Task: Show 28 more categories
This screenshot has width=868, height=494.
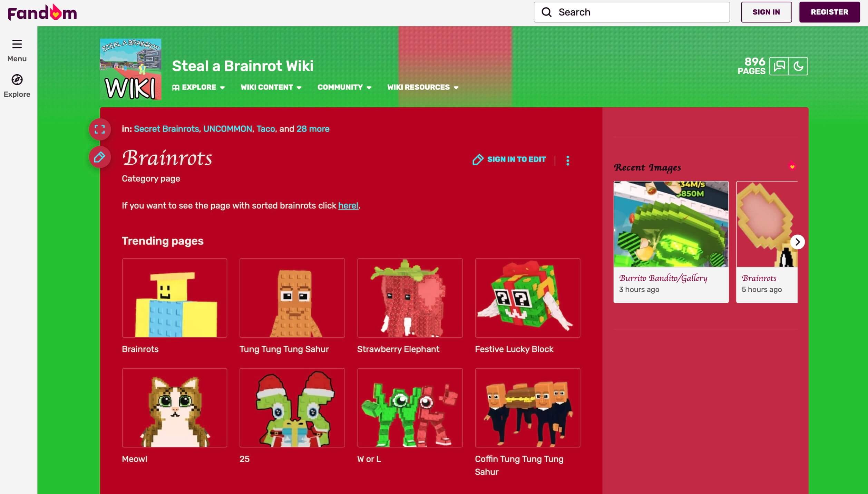Action: coord(313,129)
